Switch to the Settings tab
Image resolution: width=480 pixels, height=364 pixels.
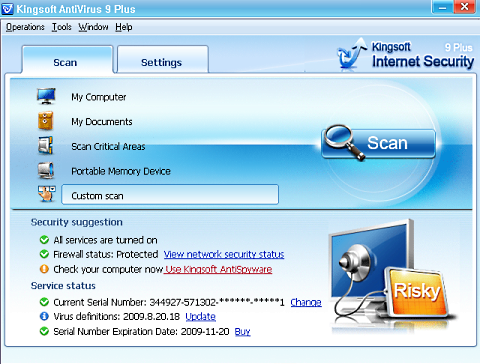(x=163, y=60)
